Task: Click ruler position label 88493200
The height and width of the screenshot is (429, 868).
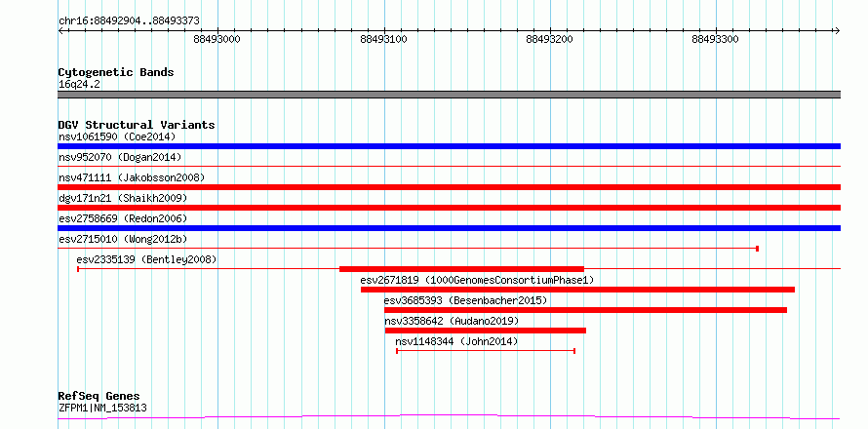Action: (x=549, y=39)
